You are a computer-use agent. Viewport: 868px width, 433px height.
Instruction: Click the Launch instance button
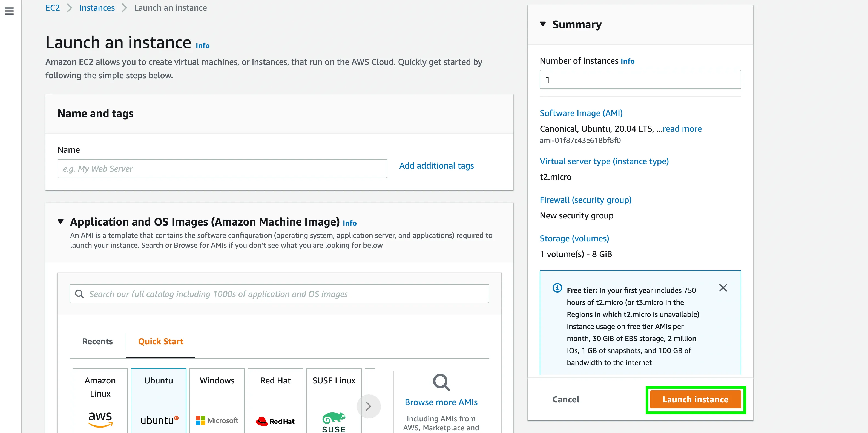coord(695,399)
